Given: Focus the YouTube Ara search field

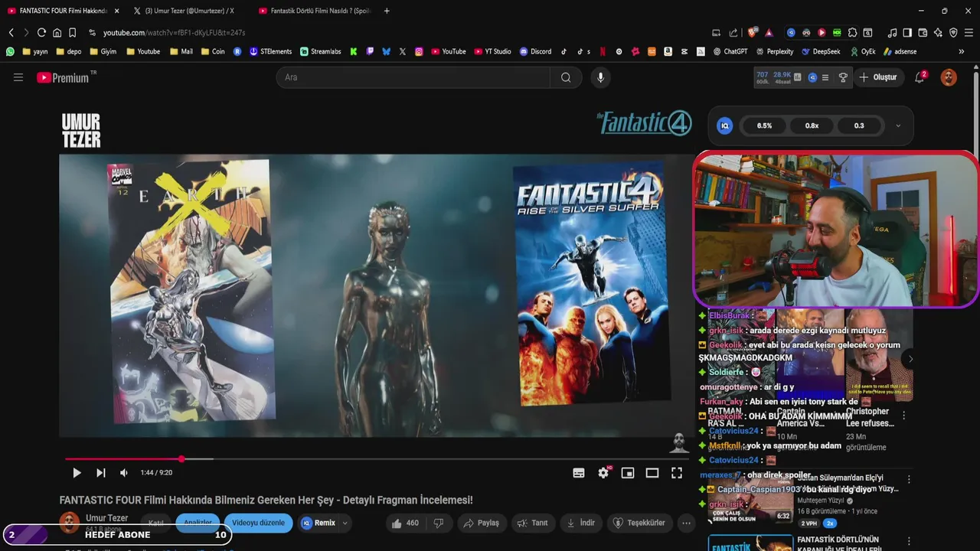Looking at the screenshot, I should point(413,77).
